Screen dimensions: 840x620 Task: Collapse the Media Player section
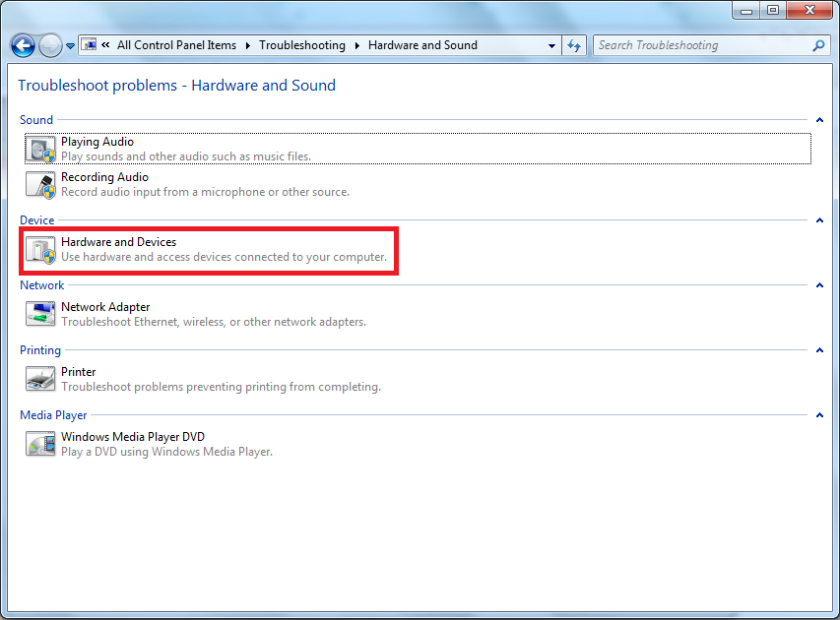[x=819, y=415]
